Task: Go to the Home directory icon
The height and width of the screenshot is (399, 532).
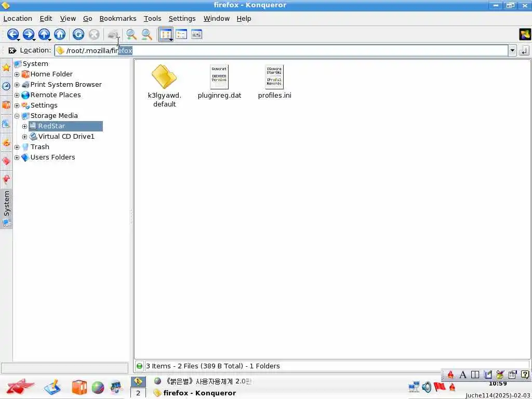Action: (60, 34)
